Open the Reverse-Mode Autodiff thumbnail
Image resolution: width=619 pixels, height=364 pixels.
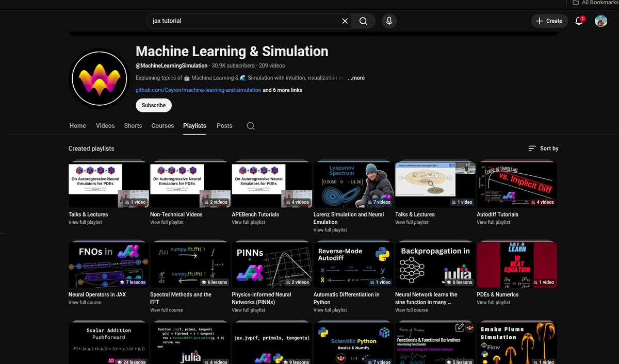[x=353, y=266]
